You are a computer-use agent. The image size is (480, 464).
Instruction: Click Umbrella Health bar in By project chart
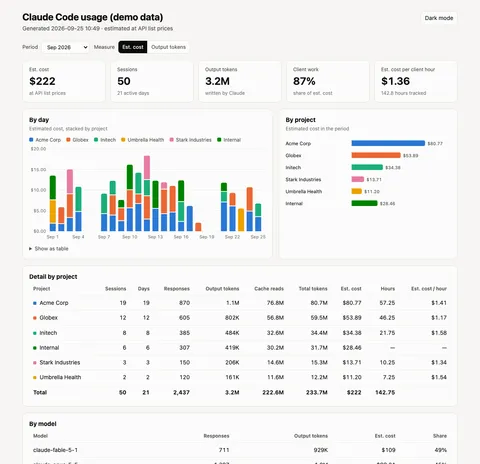[356, 191]
